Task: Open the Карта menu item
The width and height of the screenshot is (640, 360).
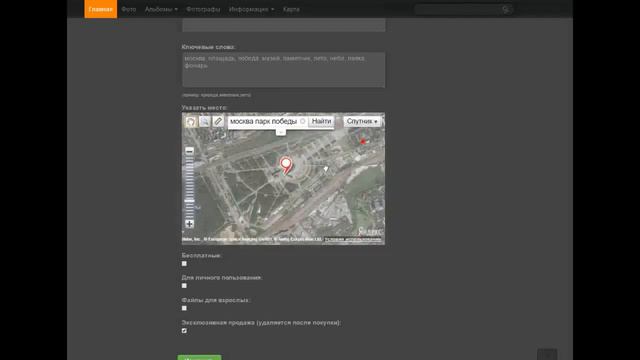Action: click(291, 9)
